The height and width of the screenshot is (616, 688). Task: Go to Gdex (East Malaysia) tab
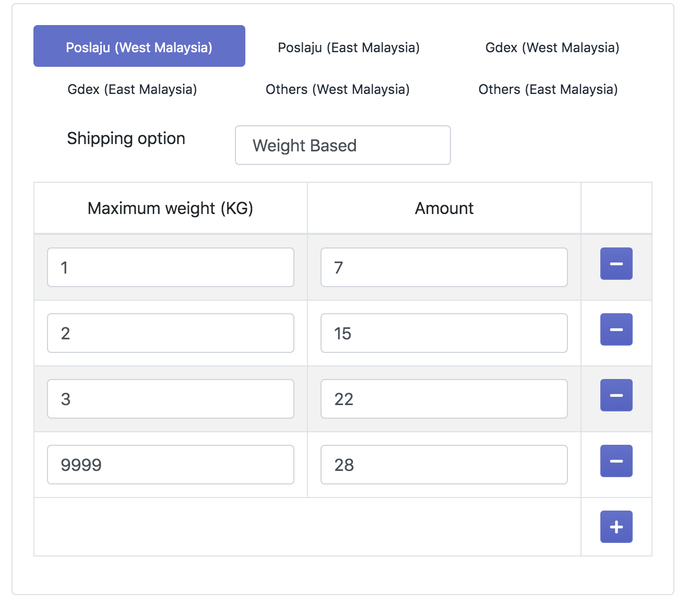[132, 89]
